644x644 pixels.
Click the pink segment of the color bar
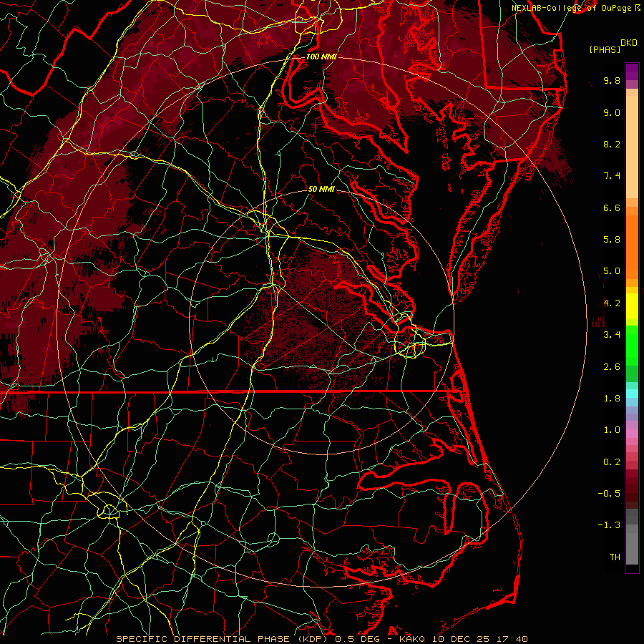(632, 434)
